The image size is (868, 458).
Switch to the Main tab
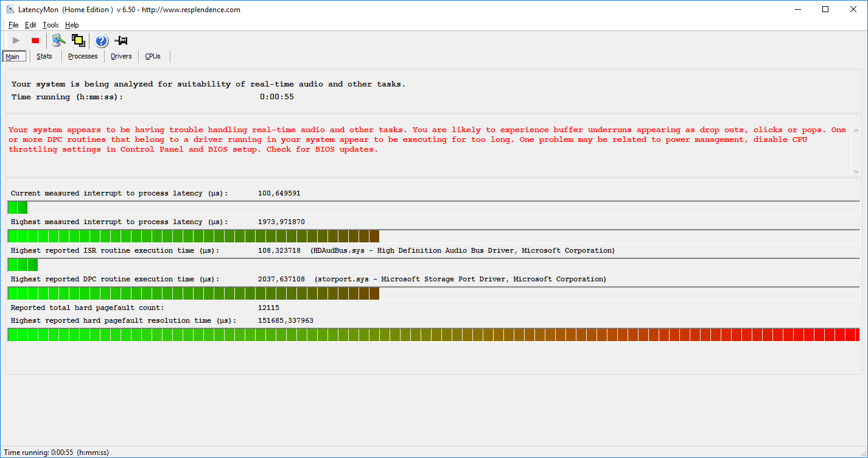point(14,56)
